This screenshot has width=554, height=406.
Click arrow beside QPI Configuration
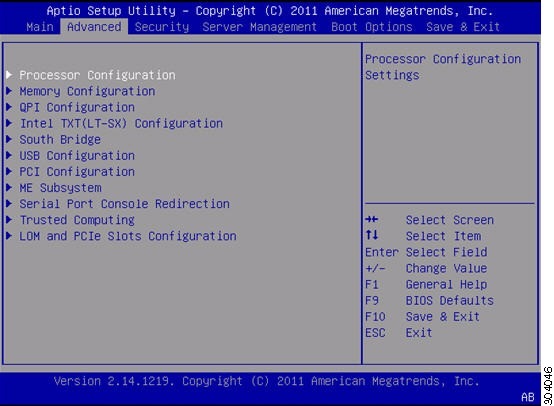(10, 107)
